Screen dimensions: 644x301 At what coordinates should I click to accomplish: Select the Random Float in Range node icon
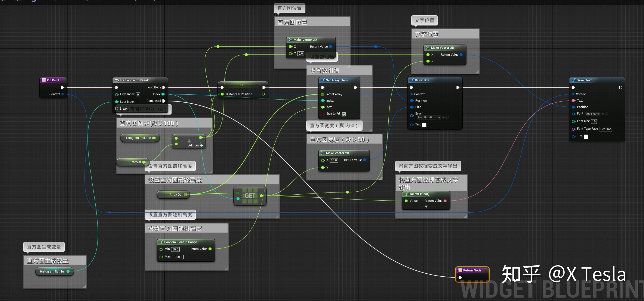click(x=161, y=242)
